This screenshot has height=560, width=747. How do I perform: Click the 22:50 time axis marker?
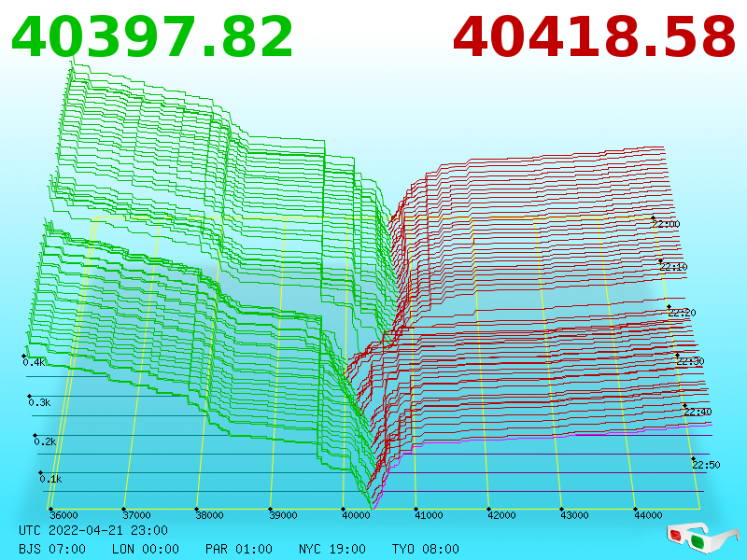pos(706,464)
